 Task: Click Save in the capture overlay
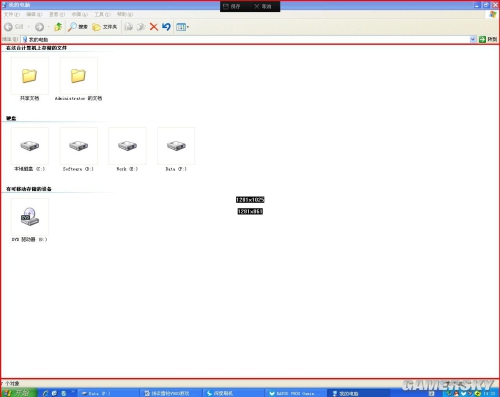(232, 6)
